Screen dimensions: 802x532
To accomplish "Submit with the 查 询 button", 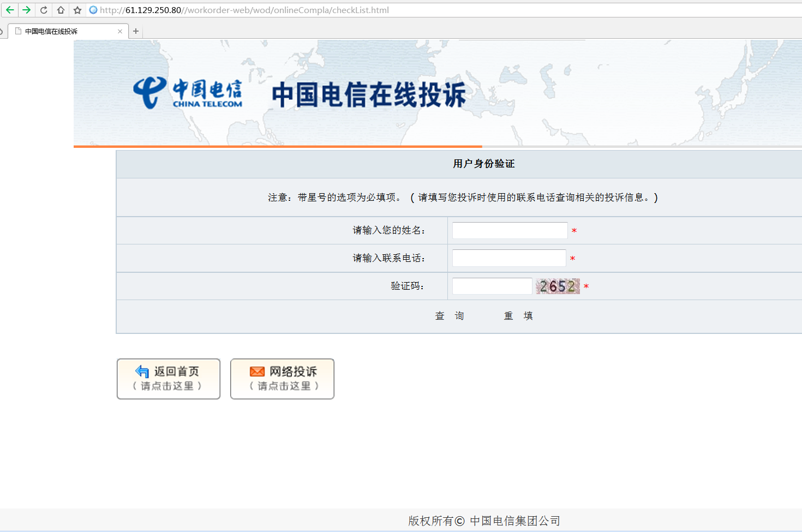I will [x=450, y=316].
